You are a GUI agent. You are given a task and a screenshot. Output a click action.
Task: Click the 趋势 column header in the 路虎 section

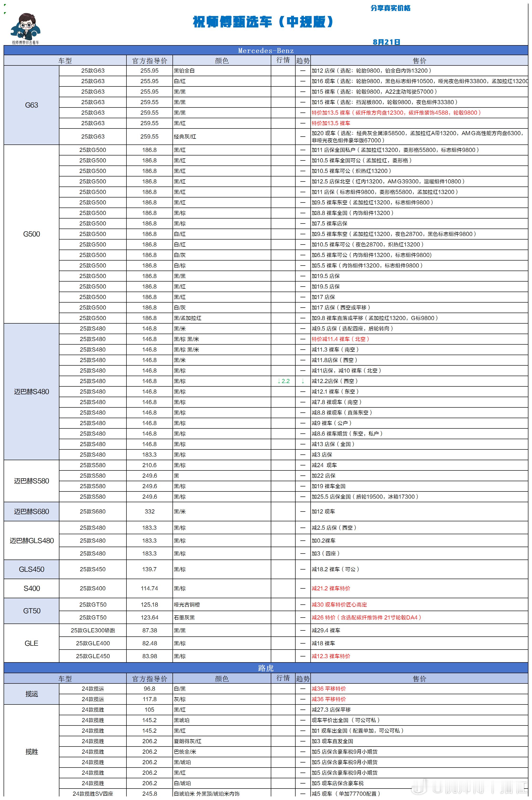coord(303,678)
